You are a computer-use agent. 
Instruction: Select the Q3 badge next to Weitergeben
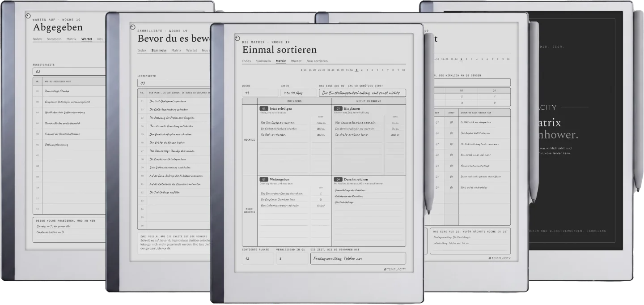pos(264,179)
